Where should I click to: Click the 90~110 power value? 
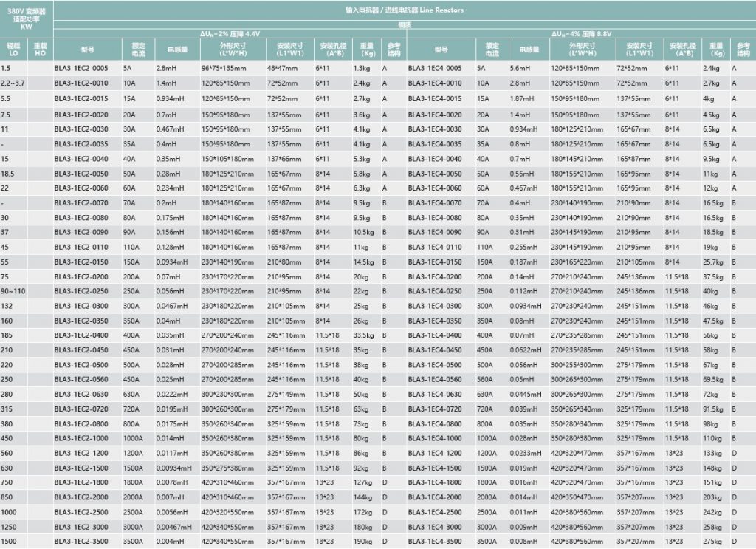click(x=13, y=291)
